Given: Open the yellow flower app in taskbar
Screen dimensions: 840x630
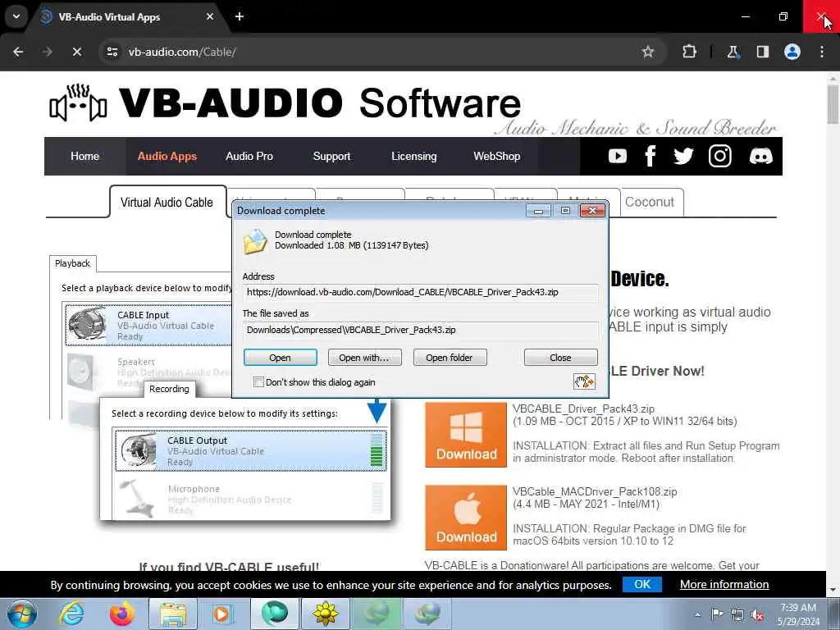Looking at the screenshot, I should (325, 614).
